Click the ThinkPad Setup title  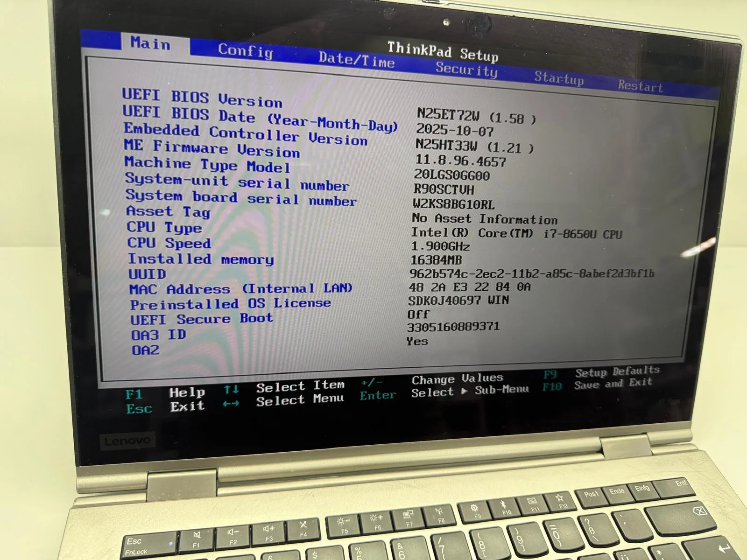point(443,51)
